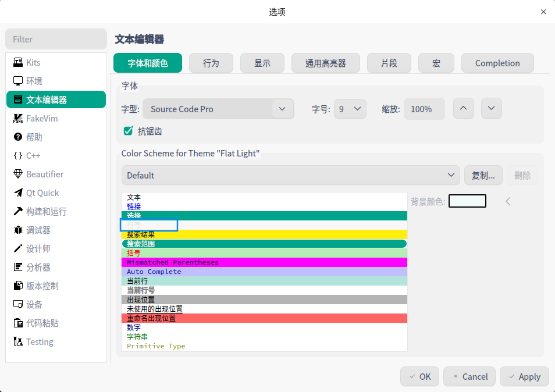Viewport: 555px width, 392px height.
Task: Open the Source Code Pro font dropdown
Action: click(218, 109)
